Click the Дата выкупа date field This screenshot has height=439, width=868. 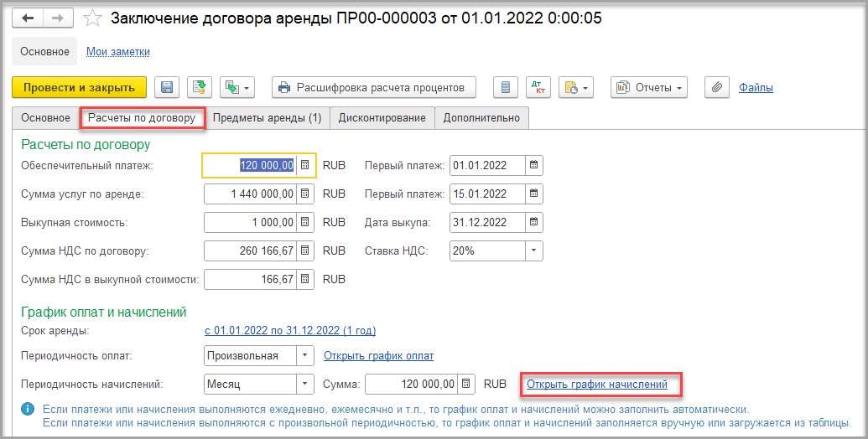[487, 222]
